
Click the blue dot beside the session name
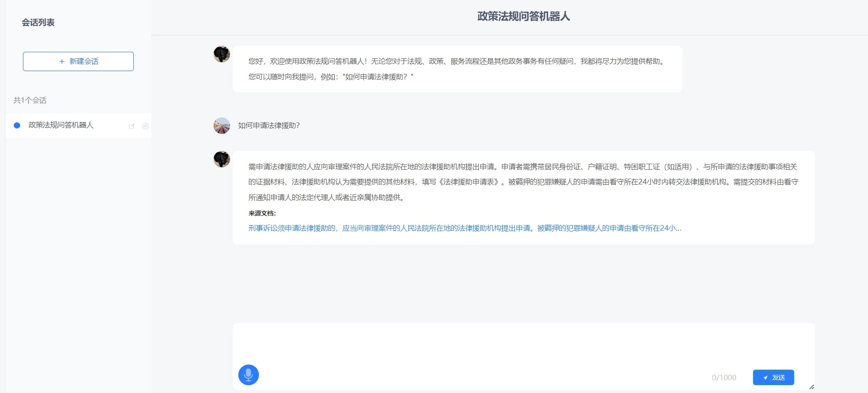(17, 125)
